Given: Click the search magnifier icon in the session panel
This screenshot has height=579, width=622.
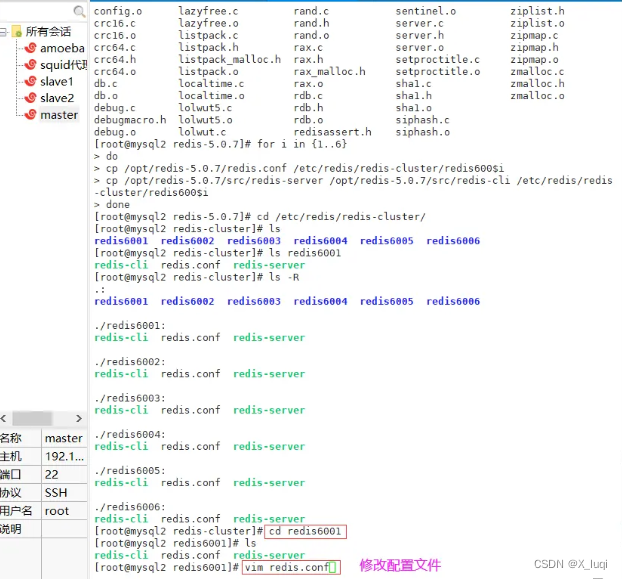Looking at the screenshot, I should (x=79, y=12).
